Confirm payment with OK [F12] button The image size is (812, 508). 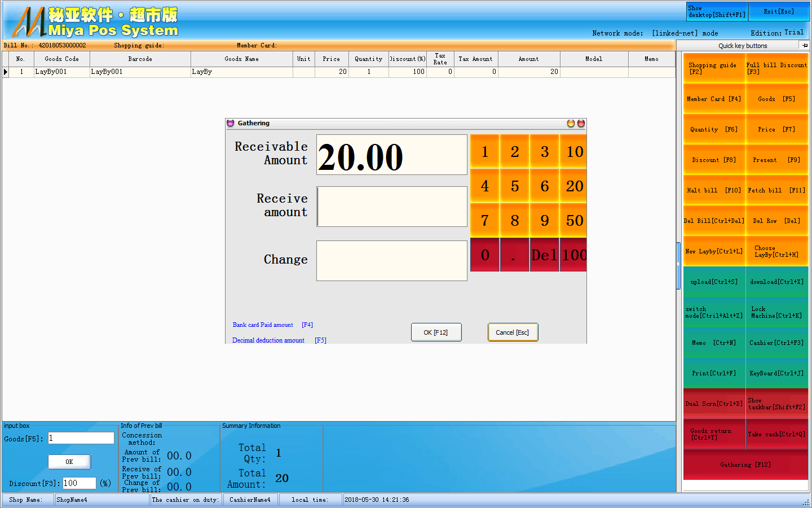coord(436,332)
